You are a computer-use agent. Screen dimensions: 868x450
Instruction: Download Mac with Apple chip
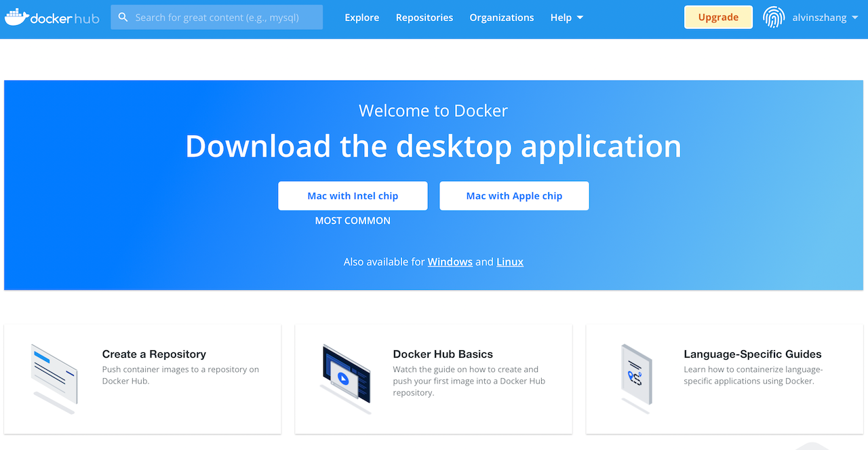pyautogui.click(x=514, y=195)
